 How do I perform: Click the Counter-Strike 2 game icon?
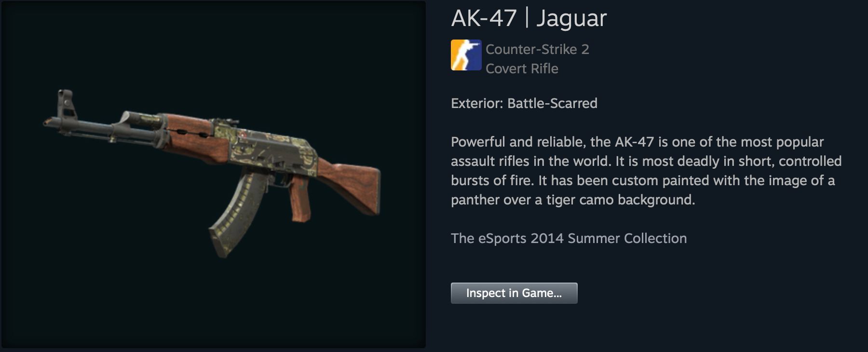coord(466,55)
